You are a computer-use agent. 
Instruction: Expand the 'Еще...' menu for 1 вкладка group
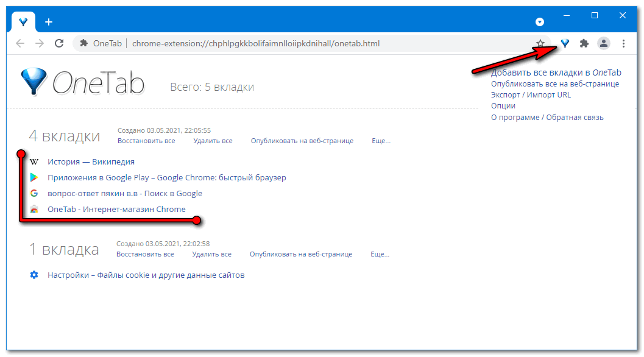point(380,254)
